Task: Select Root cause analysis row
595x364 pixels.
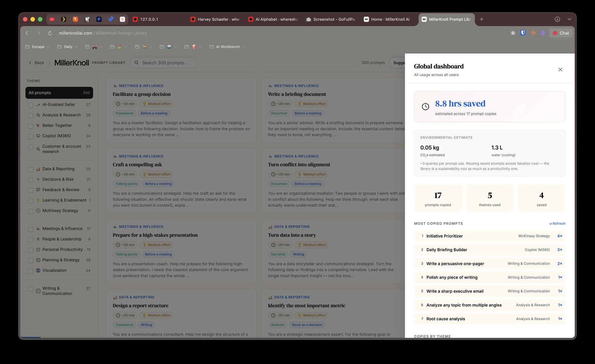Action: 490,319
